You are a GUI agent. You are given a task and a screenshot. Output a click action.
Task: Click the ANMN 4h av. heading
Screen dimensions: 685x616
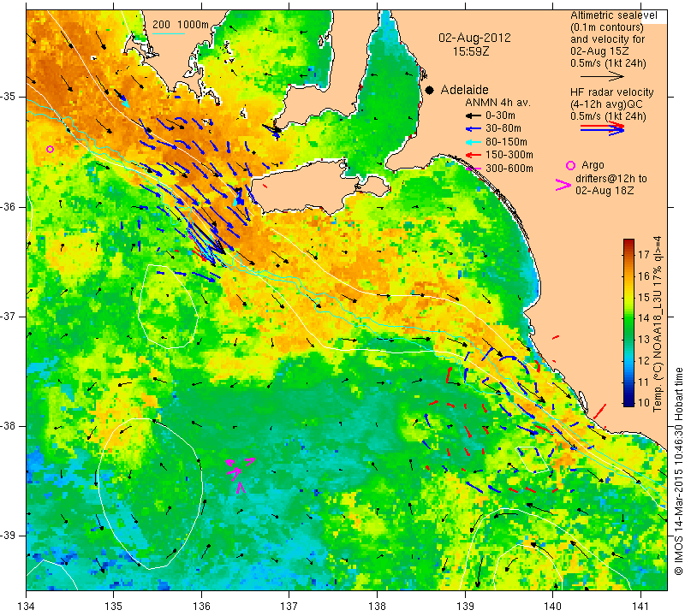pyautogui.click(x=497, y=103)
